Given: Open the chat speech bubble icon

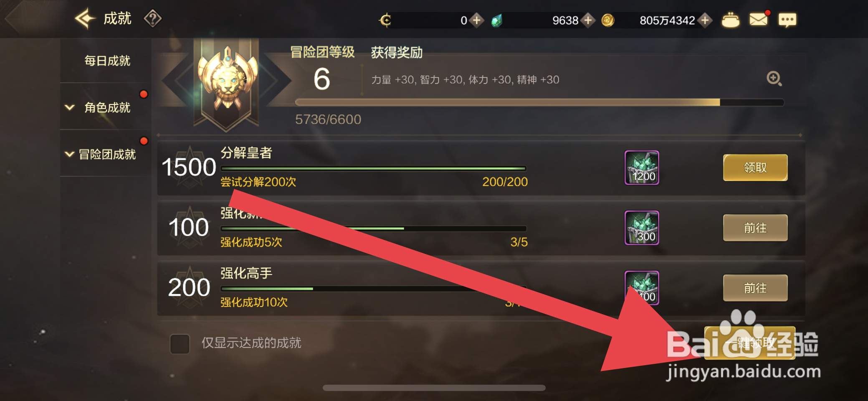Looking at the screenshot, I should click(x=787, y=20).
